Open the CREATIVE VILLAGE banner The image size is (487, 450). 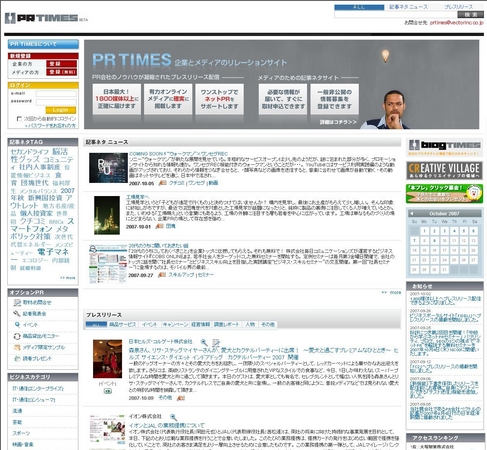(x=444, y=171)
